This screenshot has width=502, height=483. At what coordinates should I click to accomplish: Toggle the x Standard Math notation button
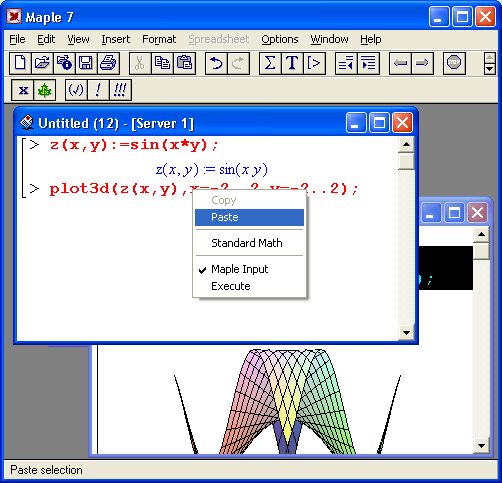point(23,90)
